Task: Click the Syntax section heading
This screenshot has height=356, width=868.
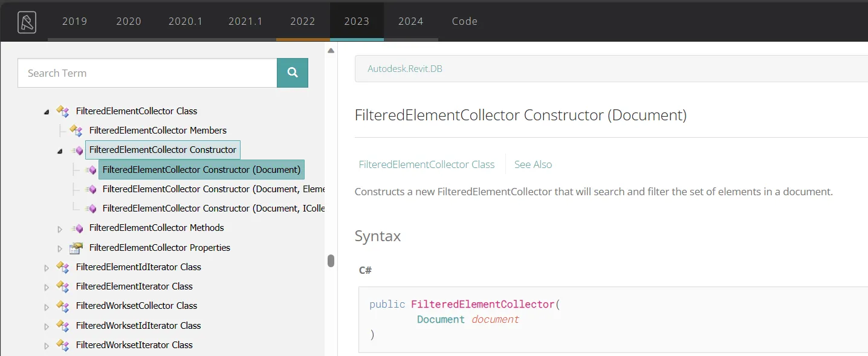Action: 378,236
